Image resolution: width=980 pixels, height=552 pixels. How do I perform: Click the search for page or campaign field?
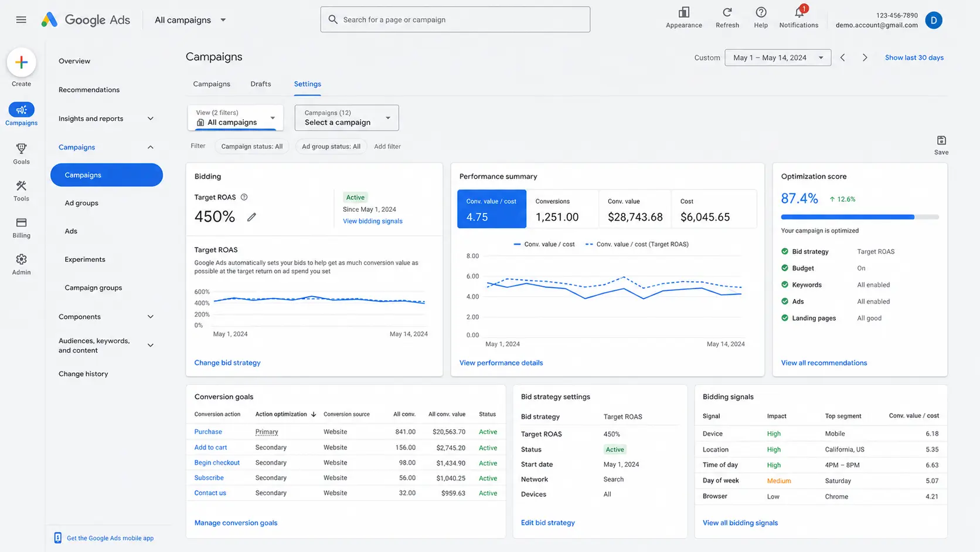[x=455, y=19]
